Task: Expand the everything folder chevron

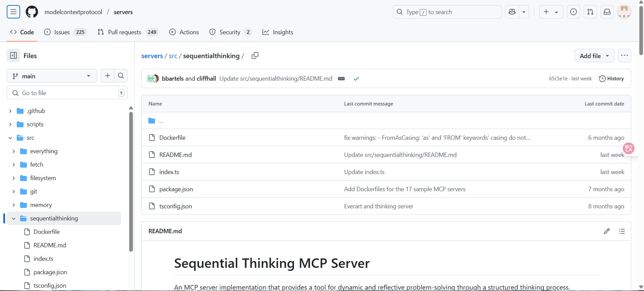Action: [13, 151]
